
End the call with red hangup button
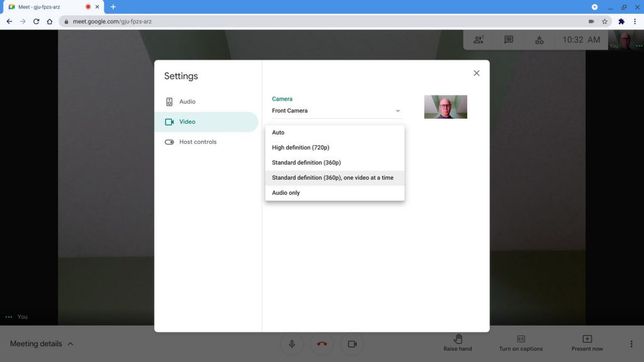tap(321, 344)
